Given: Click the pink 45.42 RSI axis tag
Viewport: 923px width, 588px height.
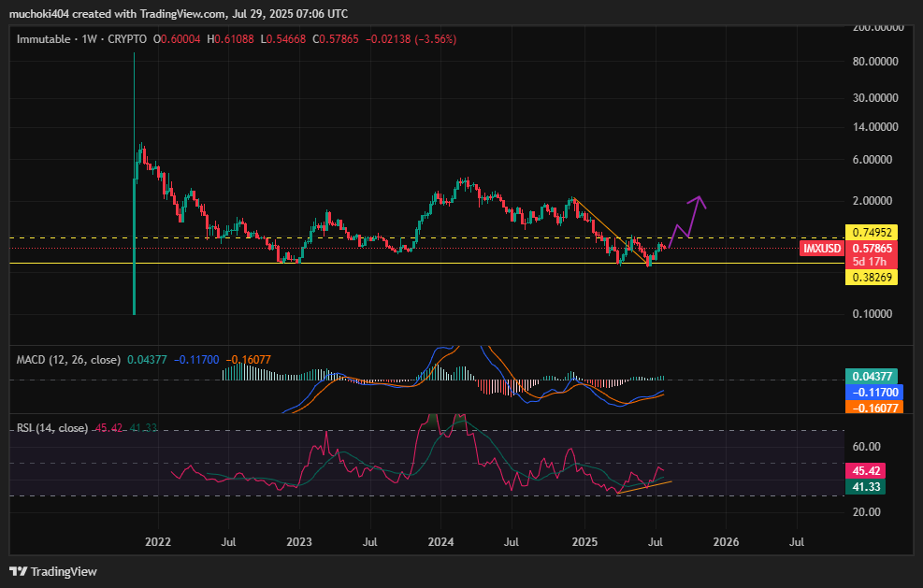Looking at the screenshot, I should point(865,471).
